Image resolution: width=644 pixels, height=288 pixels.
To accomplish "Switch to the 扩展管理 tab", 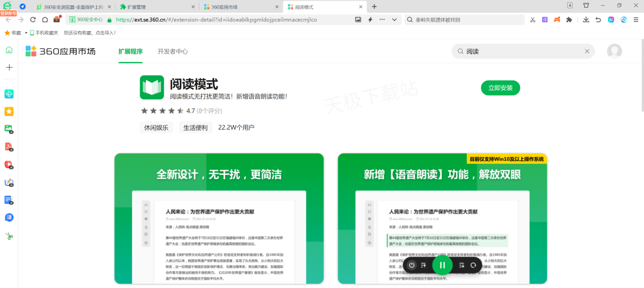I will [155, 6].
